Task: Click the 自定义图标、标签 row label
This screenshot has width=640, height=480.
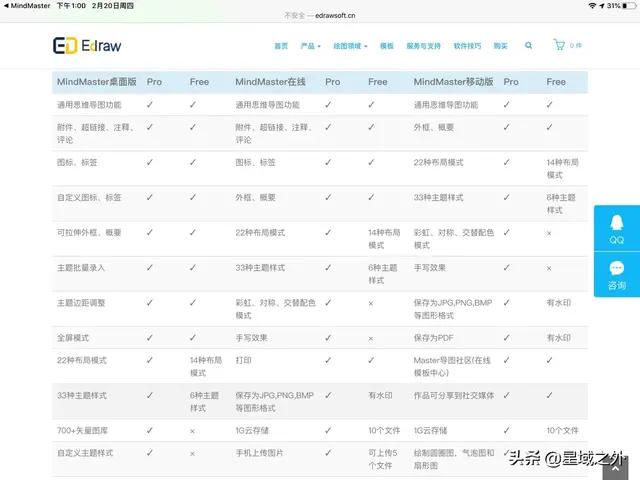Action: (x=89, y=198)
